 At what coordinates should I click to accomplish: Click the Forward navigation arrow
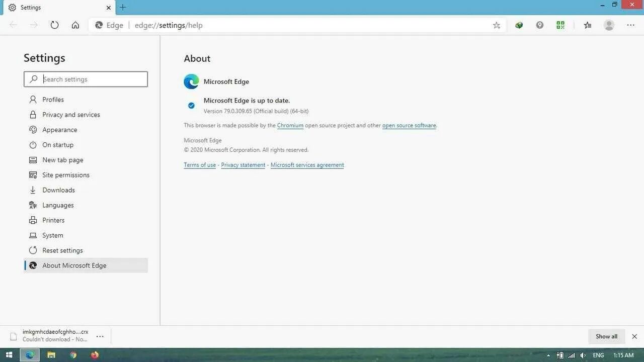pyautogui.click(x=34, y=25)
